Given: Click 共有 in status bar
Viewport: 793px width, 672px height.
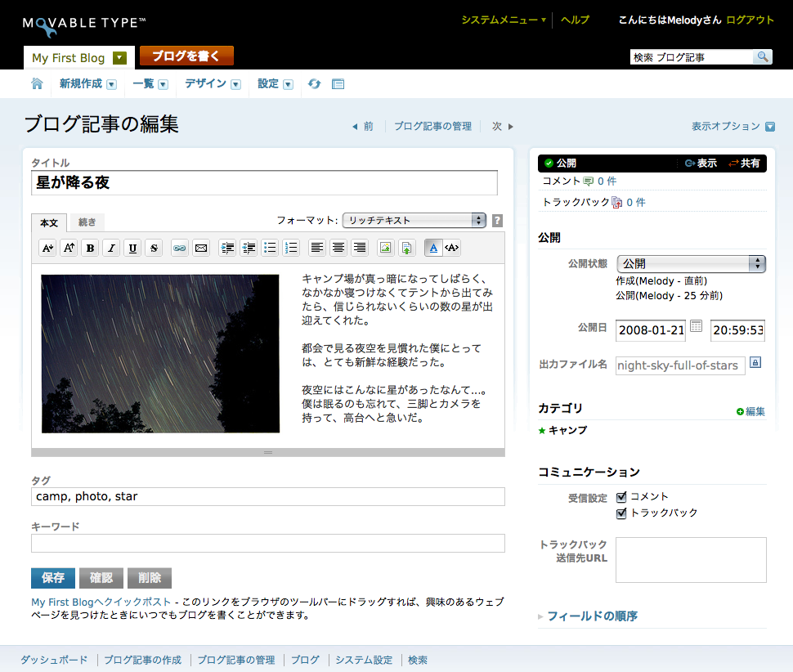Looking at the screenshot, I should 744,164.
